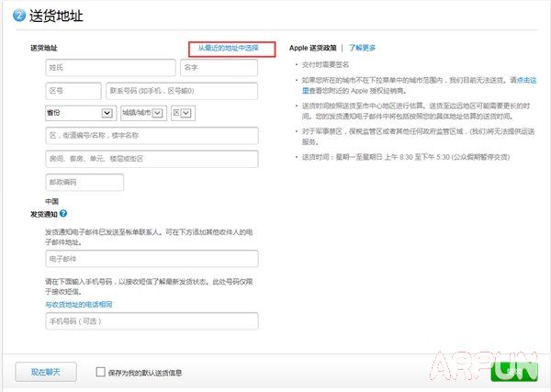Open the 了解更多 shipping policy link
This screenshot has height=392, width=551.
pos(362,47)
